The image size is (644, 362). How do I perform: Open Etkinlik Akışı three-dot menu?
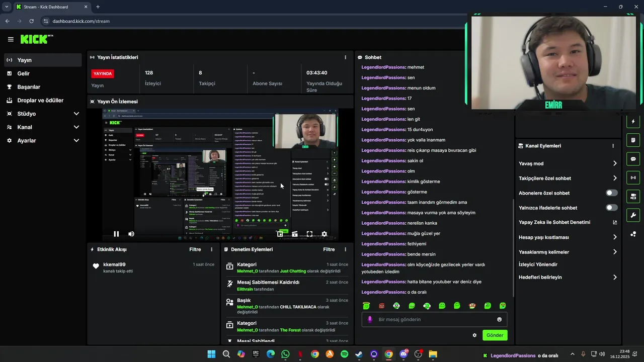coord(211,249)
